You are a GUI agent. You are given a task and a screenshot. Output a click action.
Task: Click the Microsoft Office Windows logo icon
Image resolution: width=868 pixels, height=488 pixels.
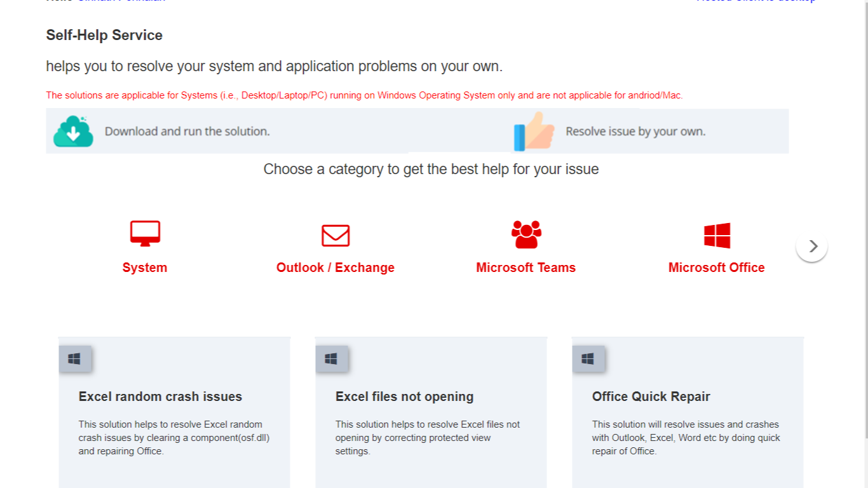pos(717,235)
